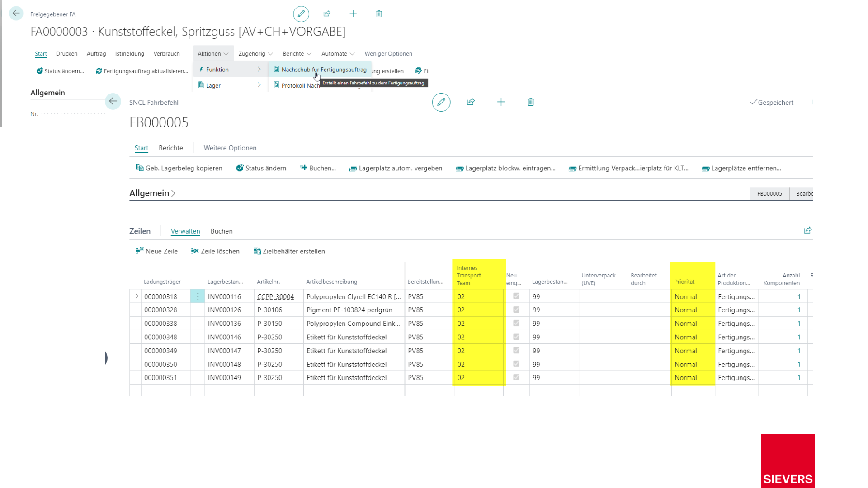The width and height of the screenshot is (868, 488).
Task: Open the Berichte dropdown in FA window
Action: pos(297,53)
